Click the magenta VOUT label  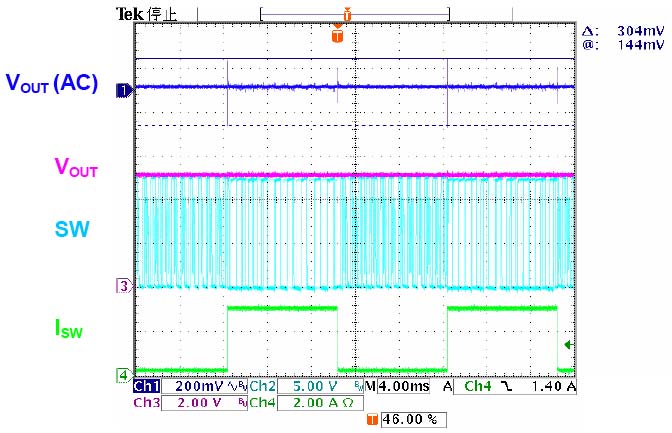(76, 167)
